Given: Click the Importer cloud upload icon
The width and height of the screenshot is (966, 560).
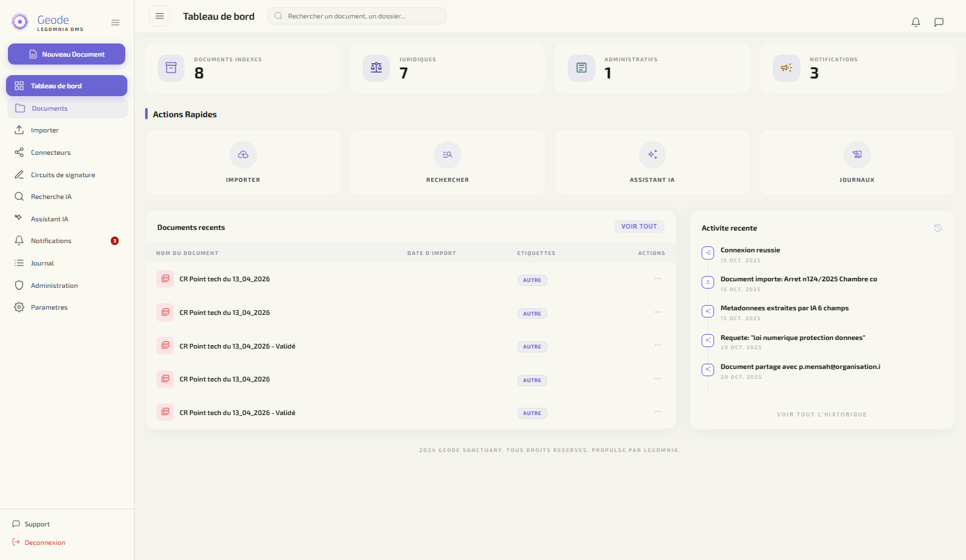Looking at the screenshot, I should click(x=243, y=155).
